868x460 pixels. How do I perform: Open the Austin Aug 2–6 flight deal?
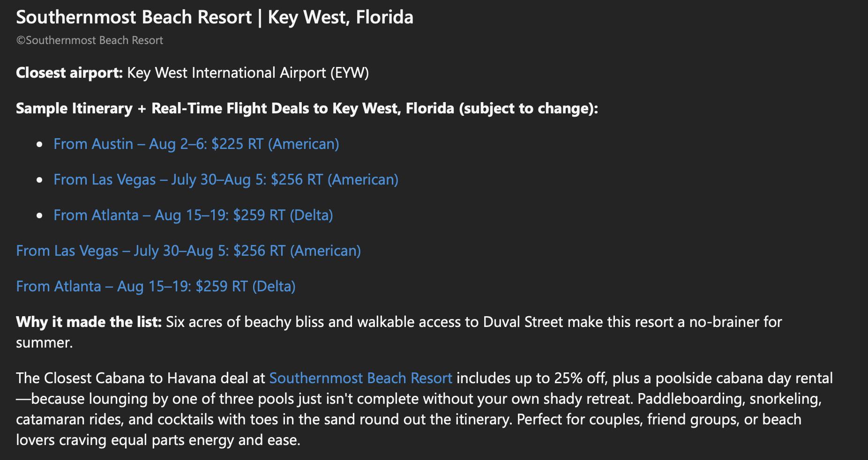196,144
